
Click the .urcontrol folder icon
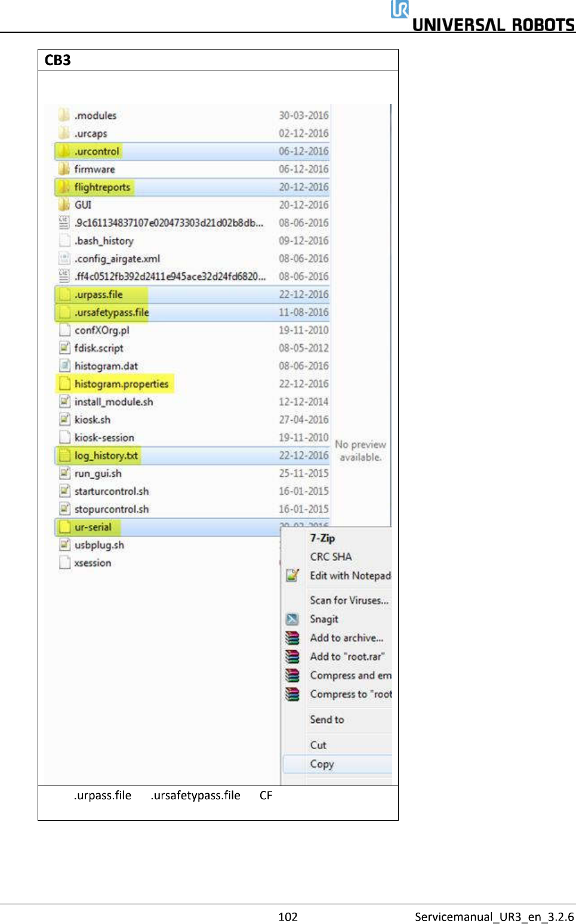tap(64, 151)
